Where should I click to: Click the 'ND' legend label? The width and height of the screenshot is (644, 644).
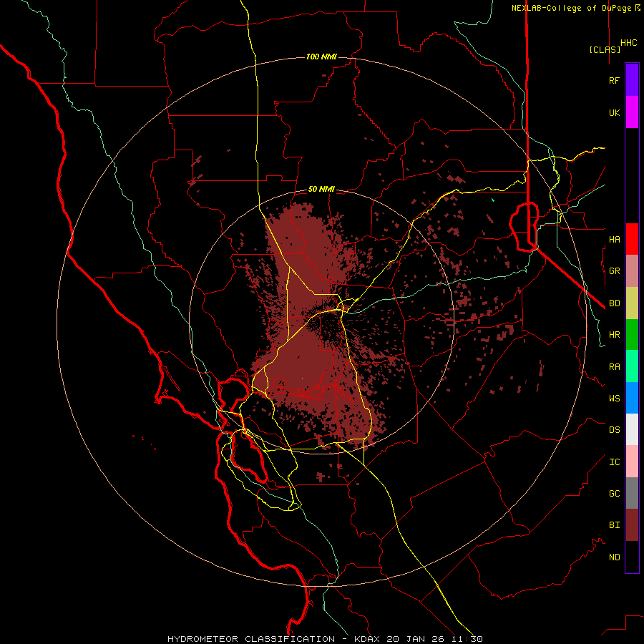click(614, 557)
